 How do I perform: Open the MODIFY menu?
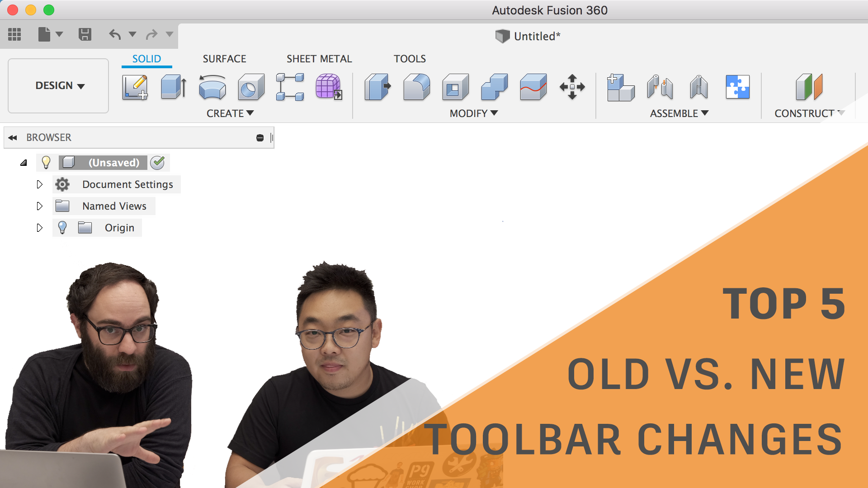click(473, 113)
